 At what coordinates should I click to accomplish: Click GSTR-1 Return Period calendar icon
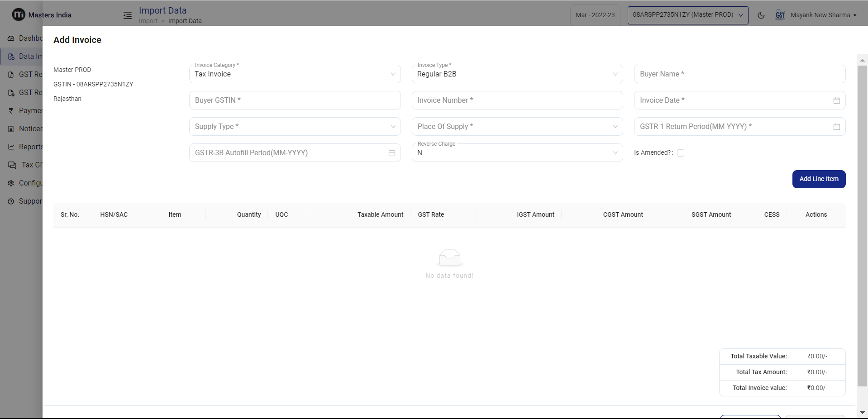pos(836,127)
